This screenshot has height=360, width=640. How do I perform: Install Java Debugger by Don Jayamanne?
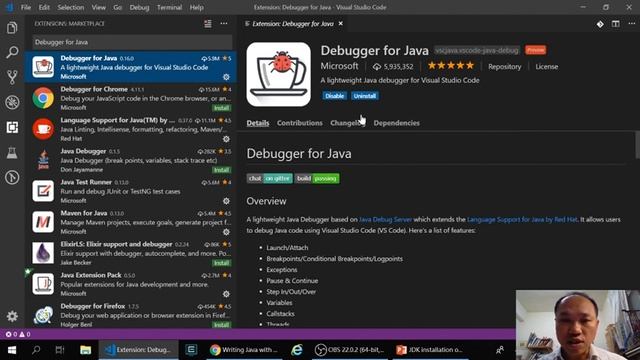coord(221,170)
